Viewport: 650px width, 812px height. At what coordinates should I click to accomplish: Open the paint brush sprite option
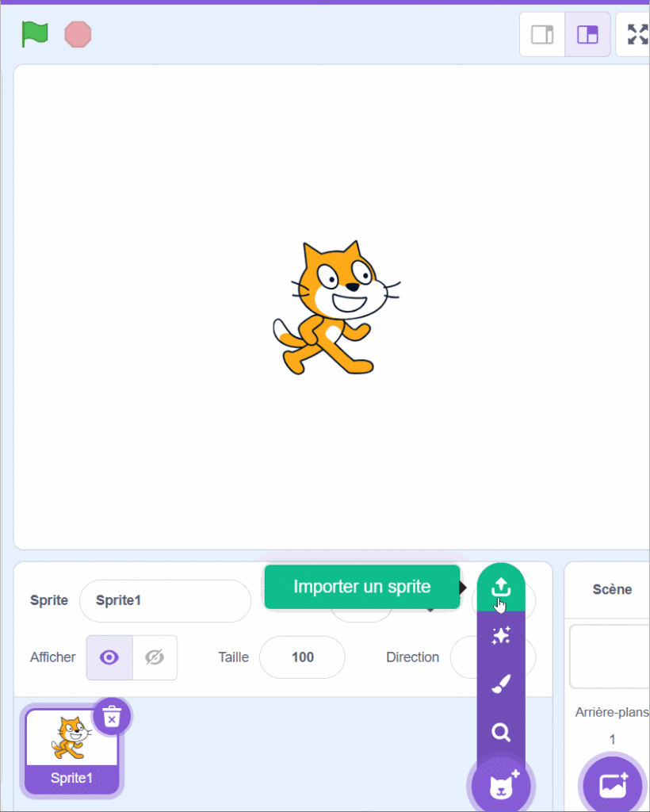click(501, 684)
